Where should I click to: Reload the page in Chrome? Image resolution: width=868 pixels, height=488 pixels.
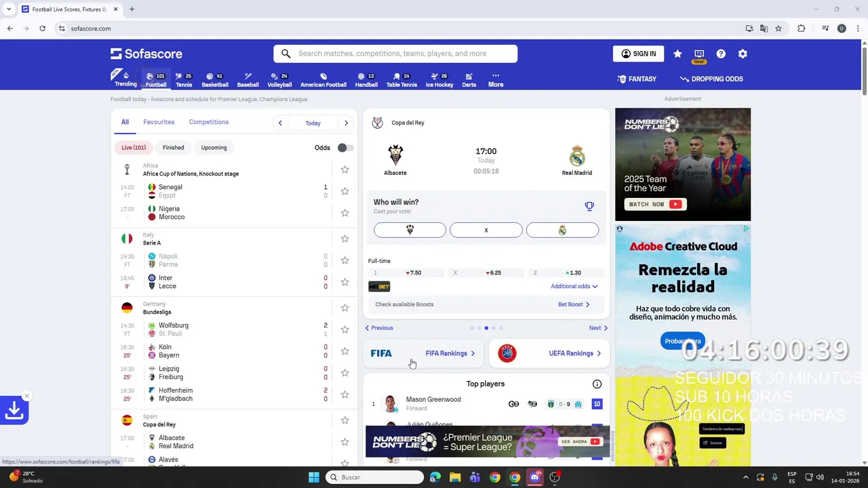pyautogui.click(x=42, y=28)
